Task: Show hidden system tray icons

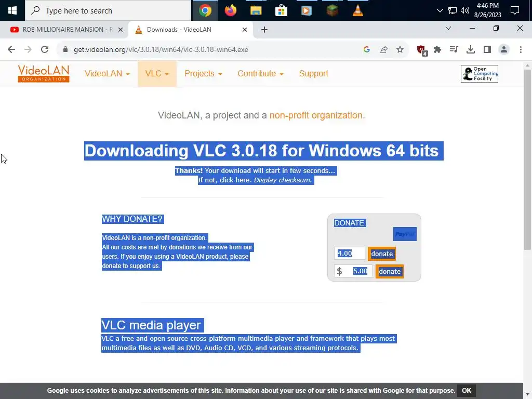Action: point(440,10)
